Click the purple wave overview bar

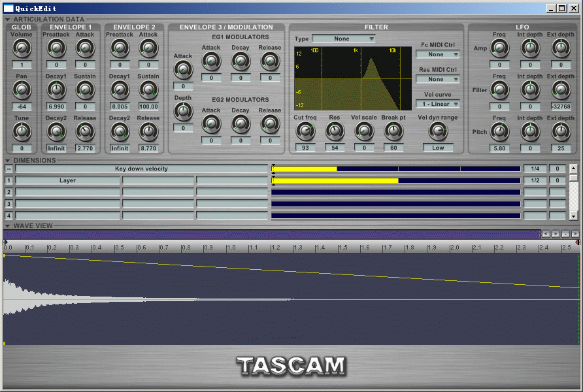(x=272, y=234)
